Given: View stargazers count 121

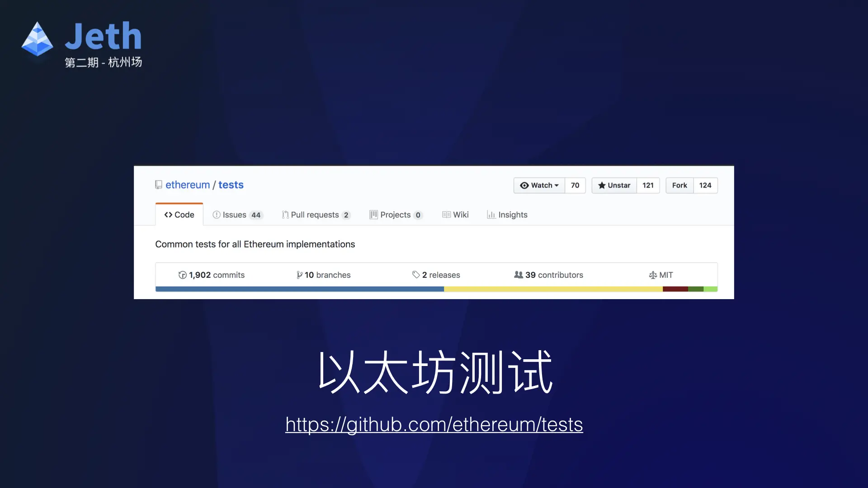Looking at the screenshot, I should [648, 185].
